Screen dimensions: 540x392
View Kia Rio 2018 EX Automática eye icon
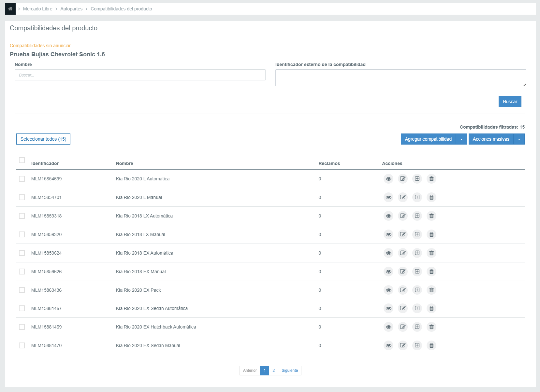point(388,253)
